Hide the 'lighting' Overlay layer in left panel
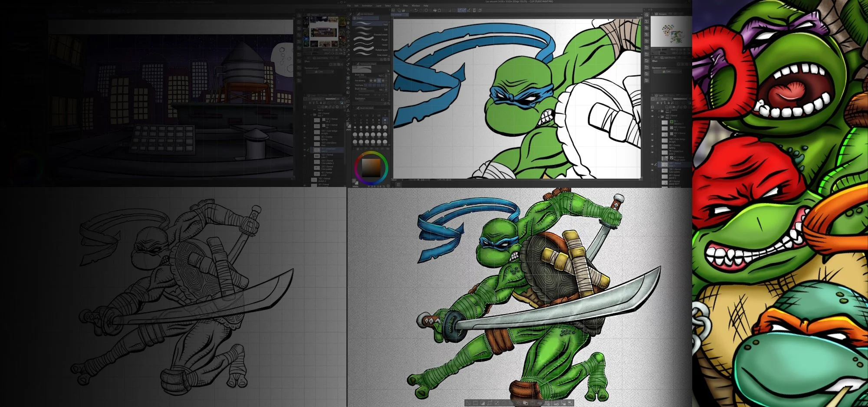This screenshot has width=868, height=407. point(305,138)
